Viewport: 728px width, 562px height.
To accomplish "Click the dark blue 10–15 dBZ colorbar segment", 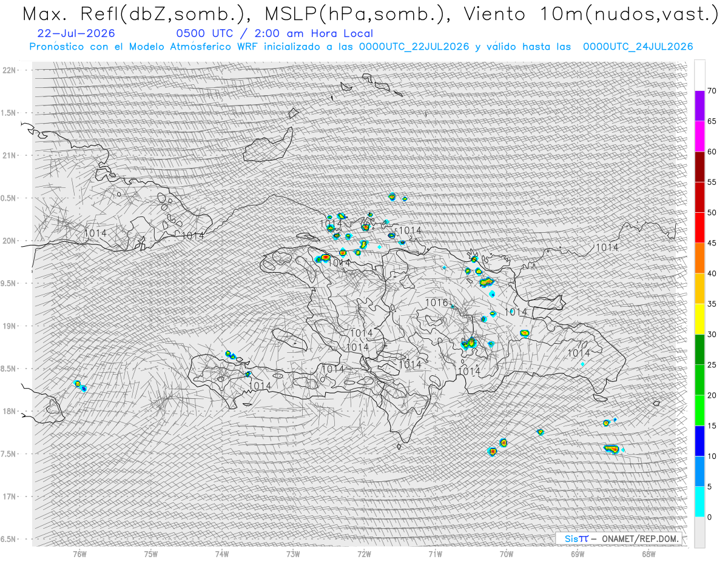I will click(x=699, y=441).
